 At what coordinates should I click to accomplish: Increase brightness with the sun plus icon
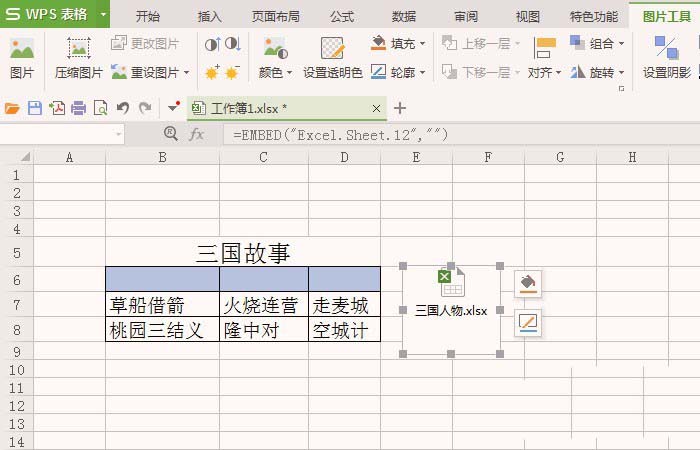[x=212, y=72]
